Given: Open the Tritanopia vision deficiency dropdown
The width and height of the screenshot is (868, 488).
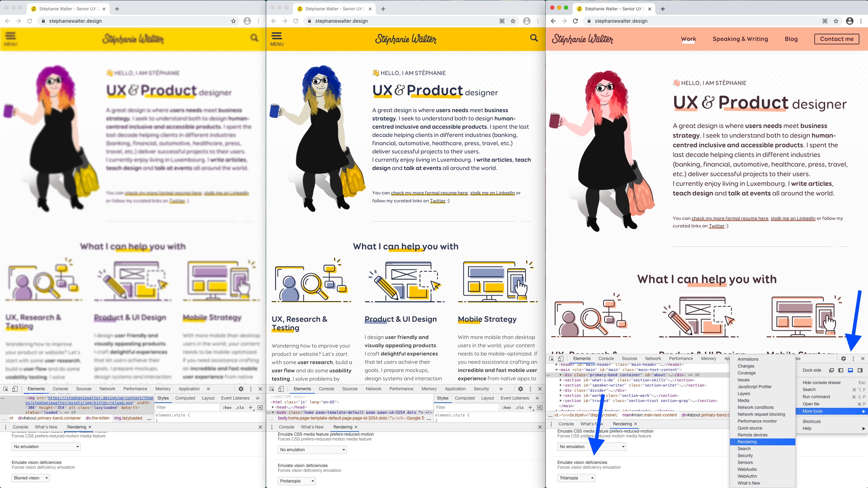Looking at the screenshot, I should point(576,478).
